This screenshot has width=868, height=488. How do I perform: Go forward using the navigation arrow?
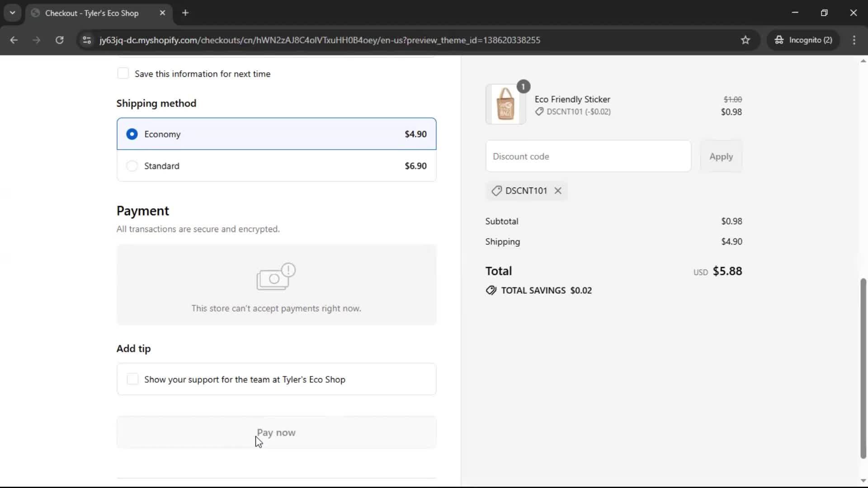point(36,40)
